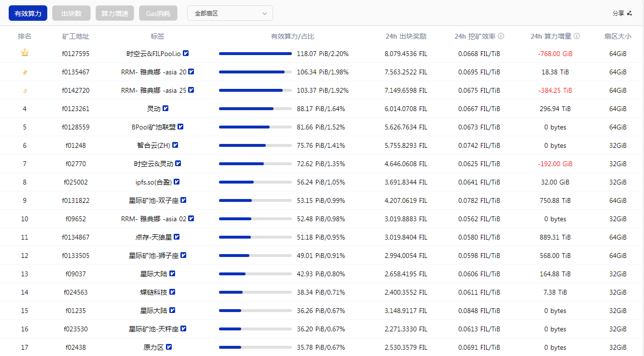Click verified badge beside 星际矿池-狮子座

click(x=183, y=256)
